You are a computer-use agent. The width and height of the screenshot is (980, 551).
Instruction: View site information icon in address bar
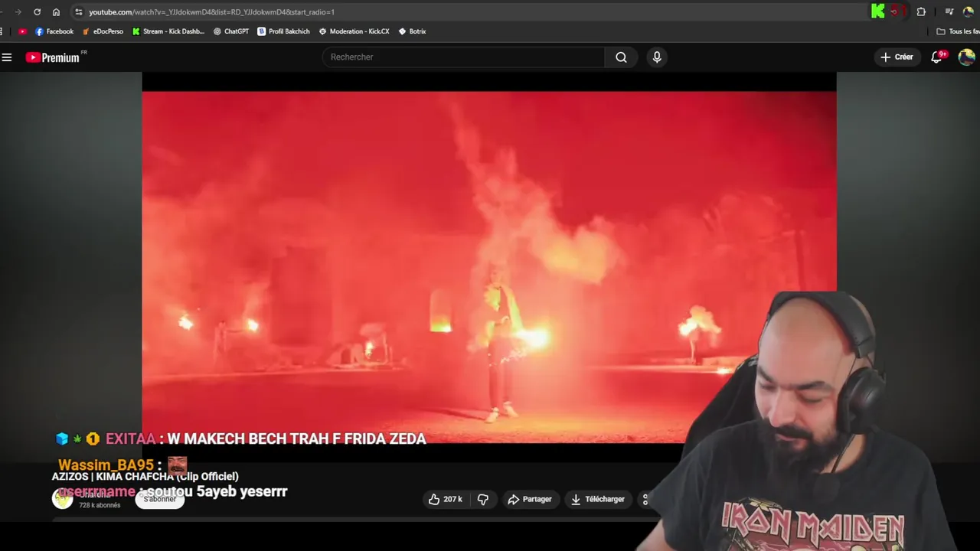tap(78, 12)
